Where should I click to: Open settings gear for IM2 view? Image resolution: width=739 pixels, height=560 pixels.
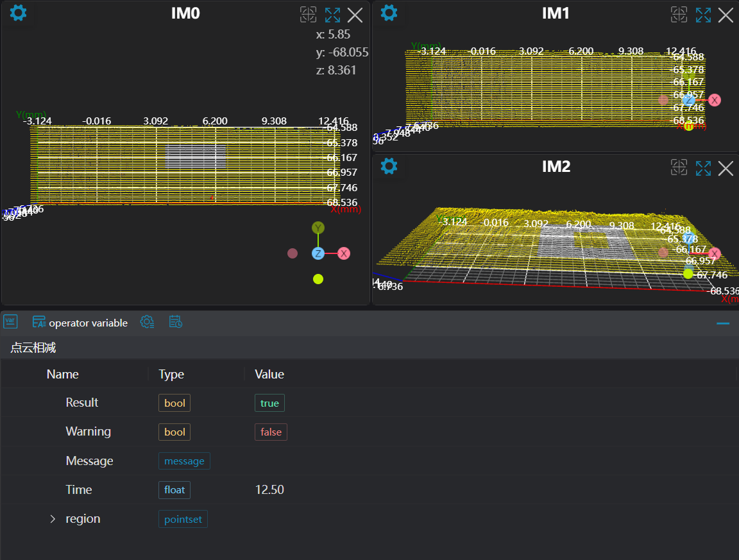(x=389, y=166)
